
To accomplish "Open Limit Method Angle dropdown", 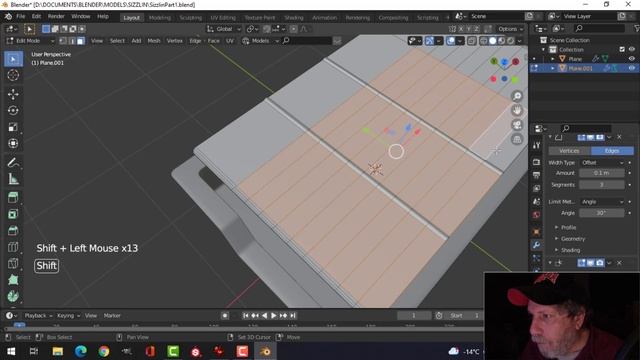I will tap(602, 202).
